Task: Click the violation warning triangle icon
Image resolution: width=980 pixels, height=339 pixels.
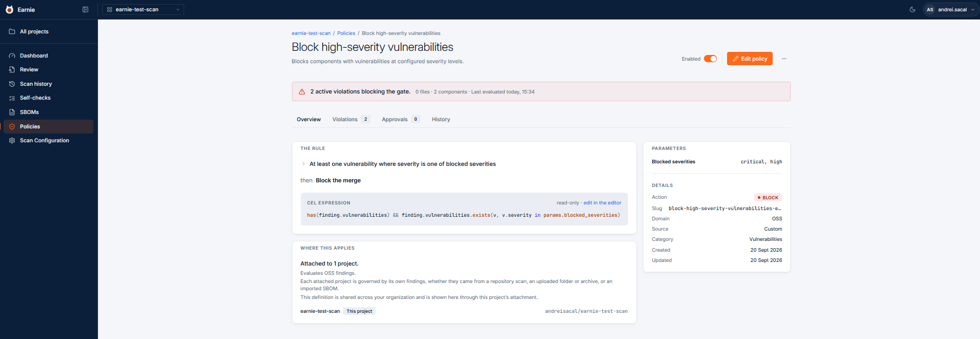Action: point(302,91)
